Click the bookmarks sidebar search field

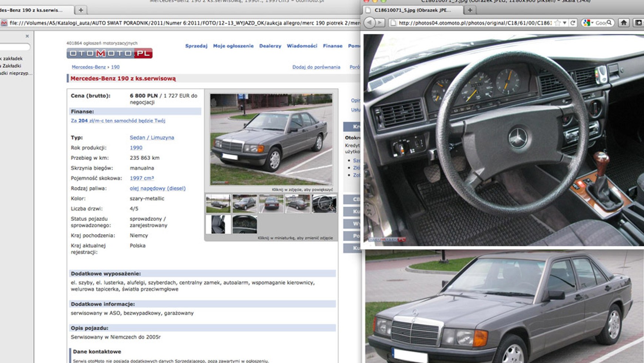pos(15,47)
